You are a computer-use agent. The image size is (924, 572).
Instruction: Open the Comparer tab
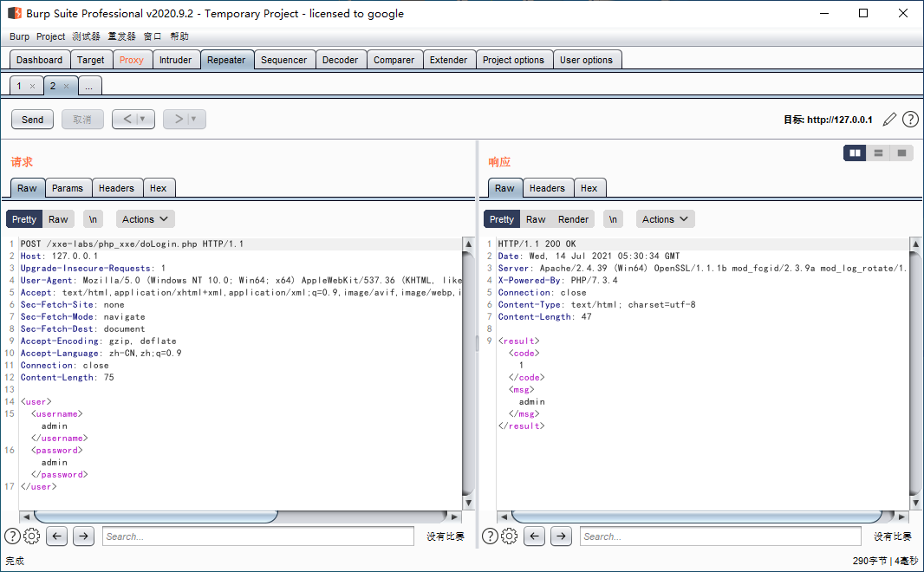394,60
